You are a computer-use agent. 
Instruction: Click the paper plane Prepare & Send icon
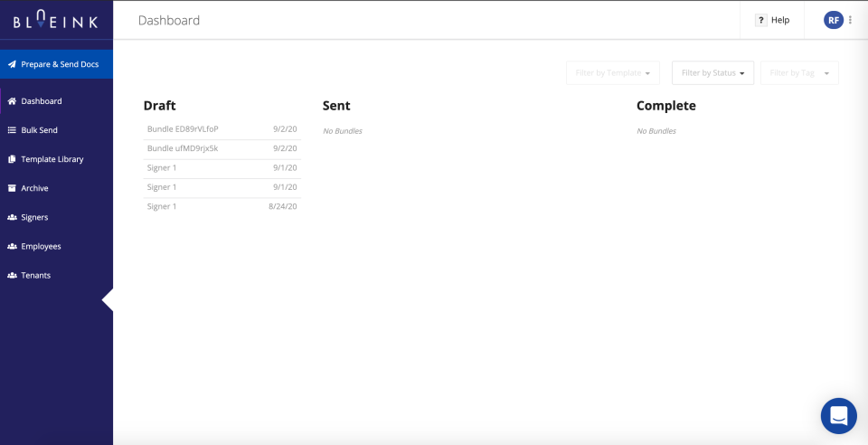pos(12,64)
